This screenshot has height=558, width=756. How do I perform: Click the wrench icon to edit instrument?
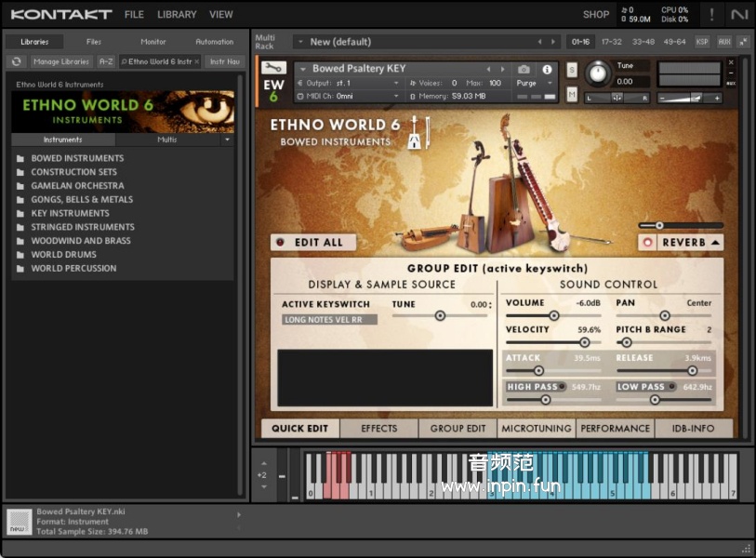[x=274, y=68]
